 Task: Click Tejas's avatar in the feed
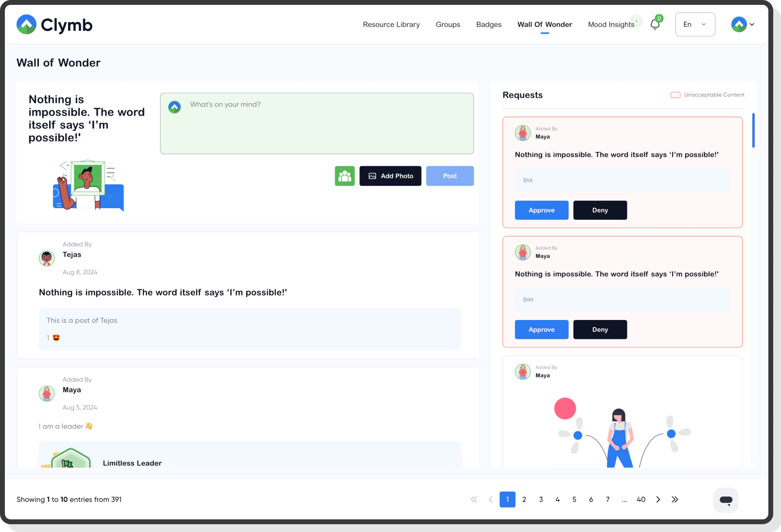point(47,258)
